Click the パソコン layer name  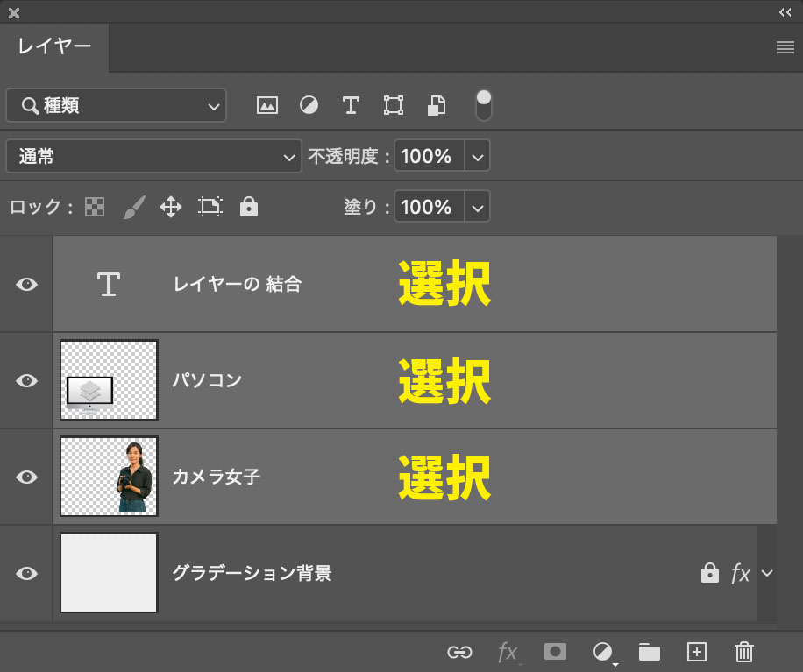pyautogui.click(x=207, y=380)
